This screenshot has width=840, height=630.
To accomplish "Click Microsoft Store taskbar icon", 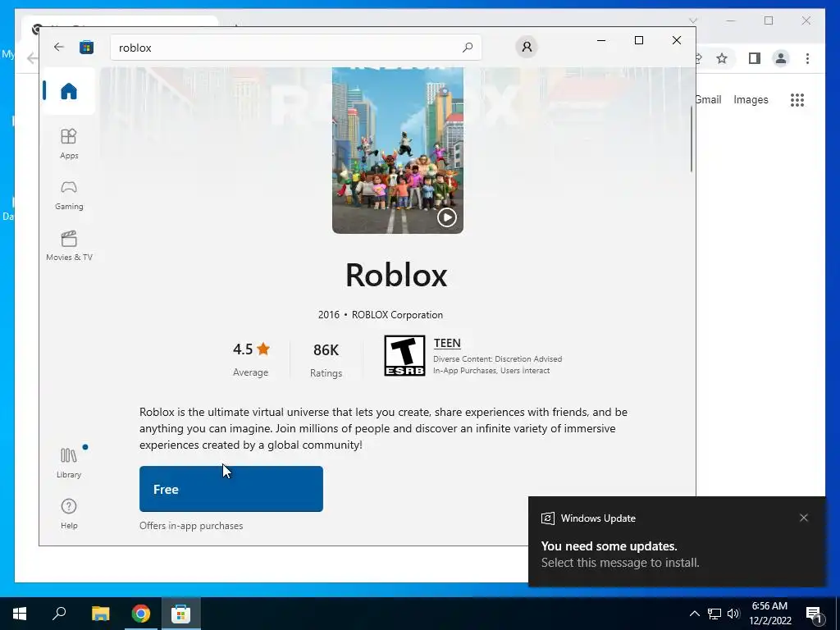I will click(x=181, y=614).
